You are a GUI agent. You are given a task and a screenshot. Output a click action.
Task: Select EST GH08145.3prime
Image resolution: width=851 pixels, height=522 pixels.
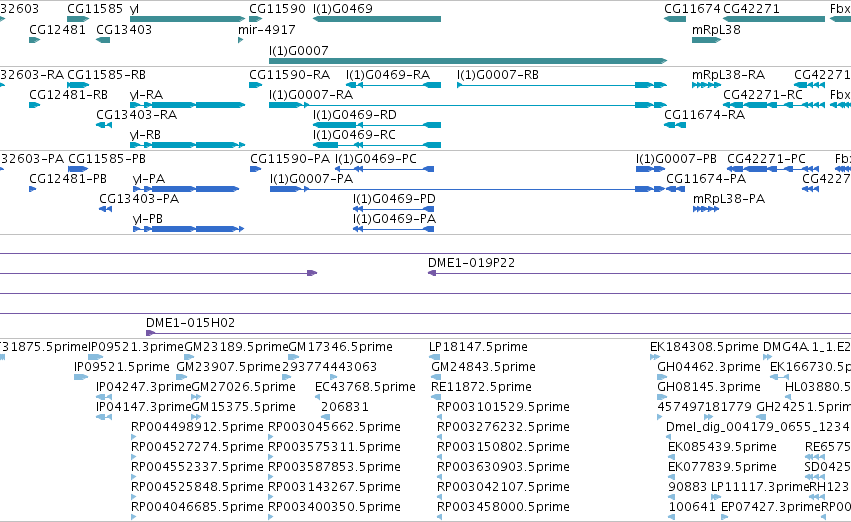point(709,387)
